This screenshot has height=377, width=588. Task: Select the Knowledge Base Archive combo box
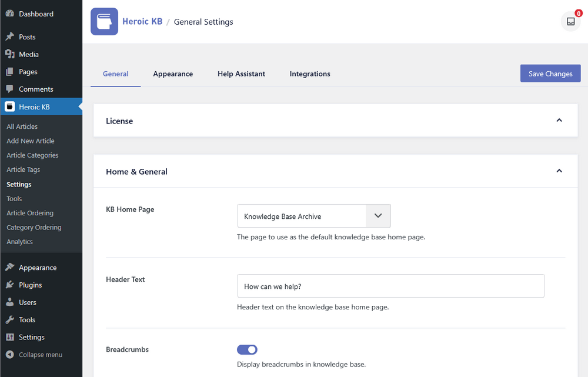click(x=314, y=216)
